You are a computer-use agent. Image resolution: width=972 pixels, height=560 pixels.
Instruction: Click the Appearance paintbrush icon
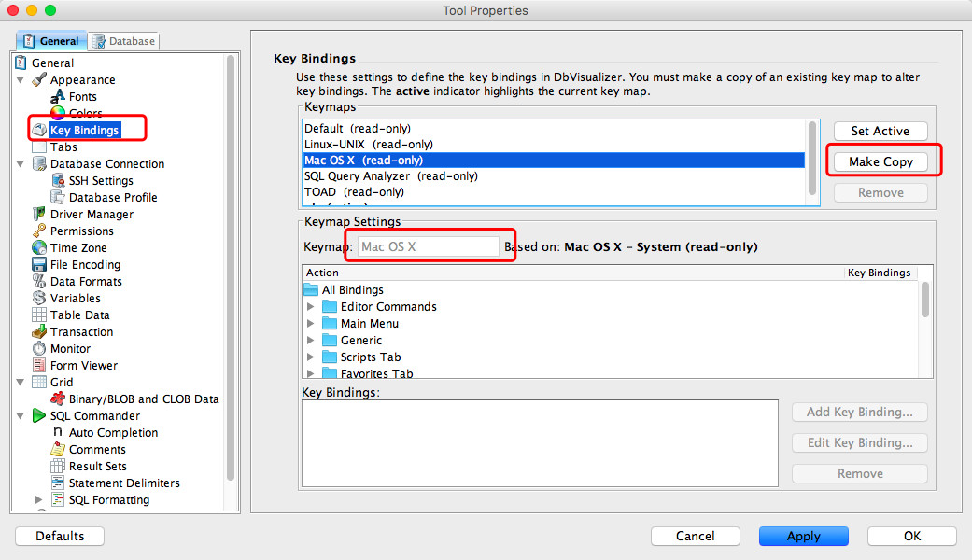39,79
